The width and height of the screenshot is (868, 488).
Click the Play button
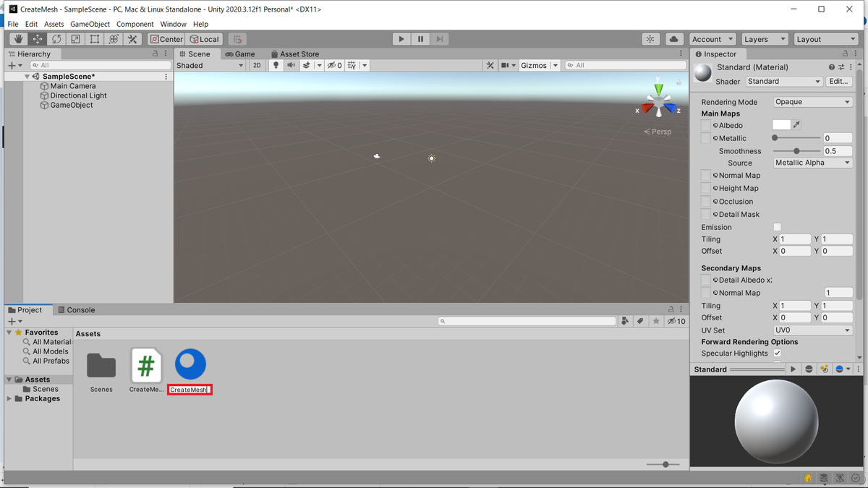401,39
